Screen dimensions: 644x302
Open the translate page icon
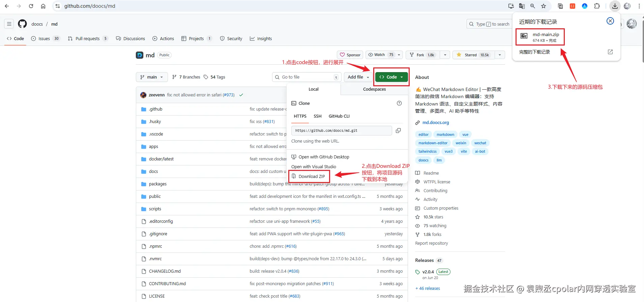[x=522, y=6]
